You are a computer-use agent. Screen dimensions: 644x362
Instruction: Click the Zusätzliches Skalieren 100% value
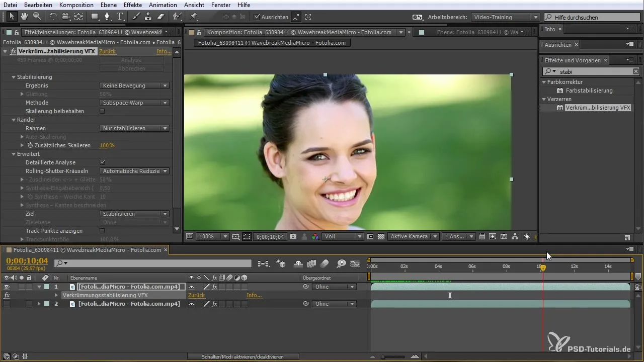pyautogui.click(x=107, y=145)
